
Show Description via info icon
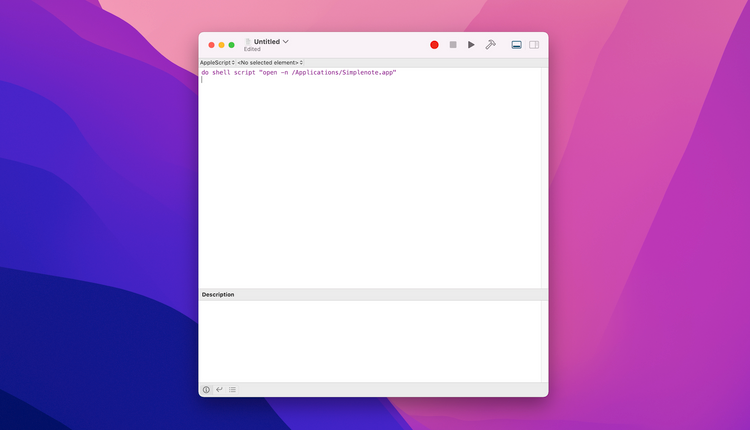point(206,389)
